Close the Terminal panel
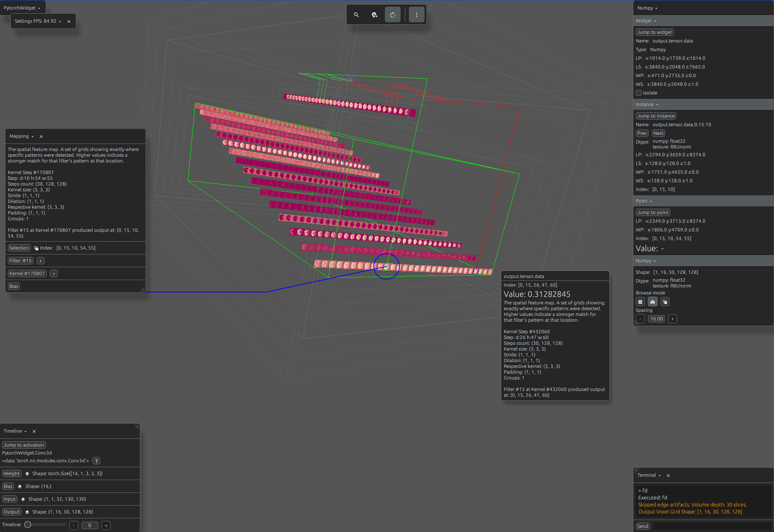 click(x=668, y=476)
